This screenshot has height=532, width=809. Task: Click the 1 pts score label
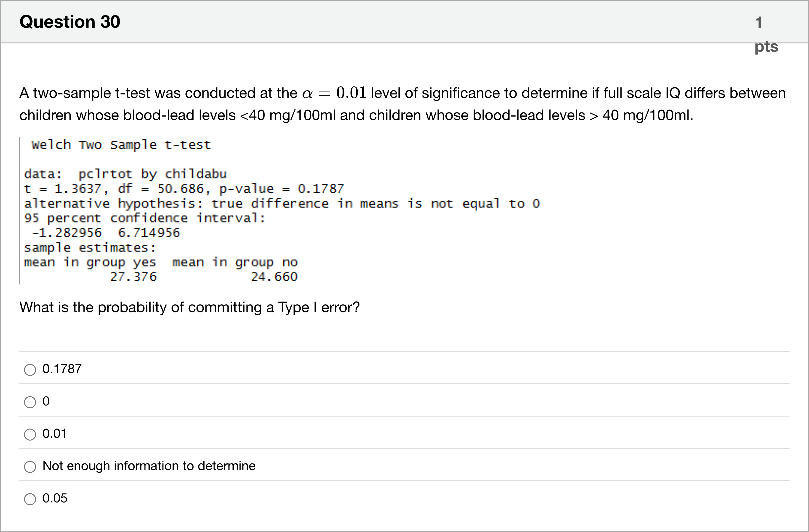(766, 34)
